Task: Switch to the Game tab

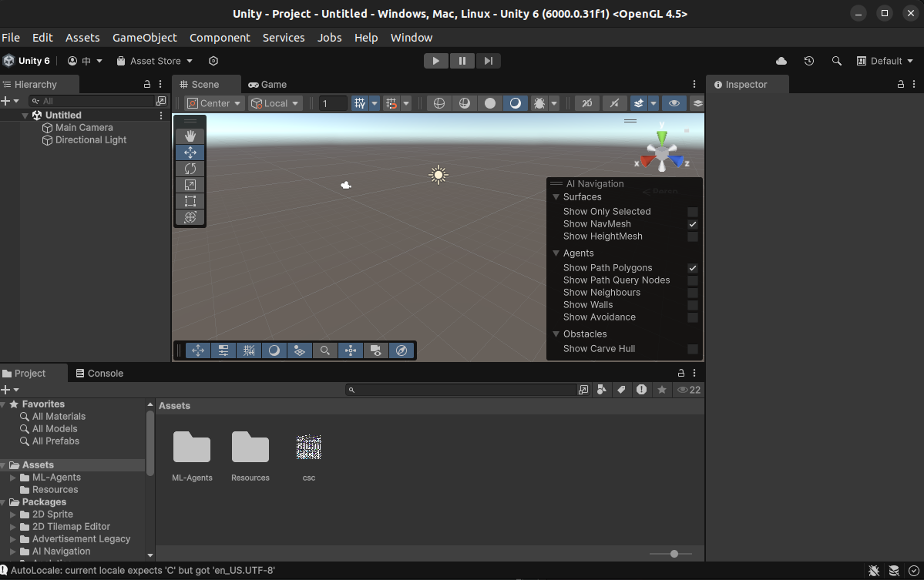Action: pos(267,84)
